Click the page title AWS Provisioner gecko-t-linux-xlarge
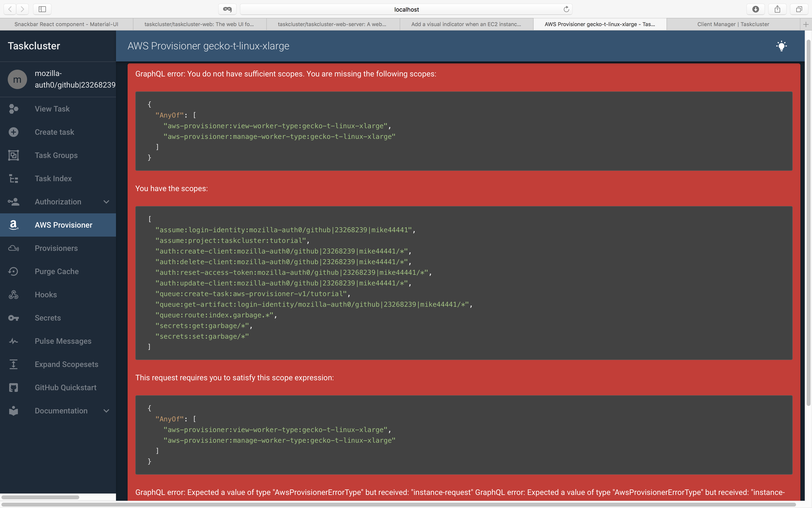Image resolution: width=812 pixels, height=508 pixels. tap(208, 46)
